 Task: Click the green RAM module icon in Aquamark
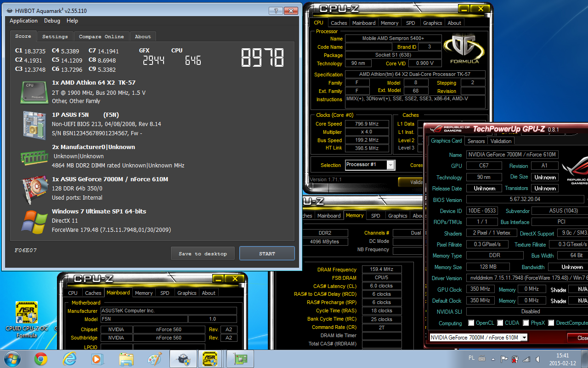34,157
